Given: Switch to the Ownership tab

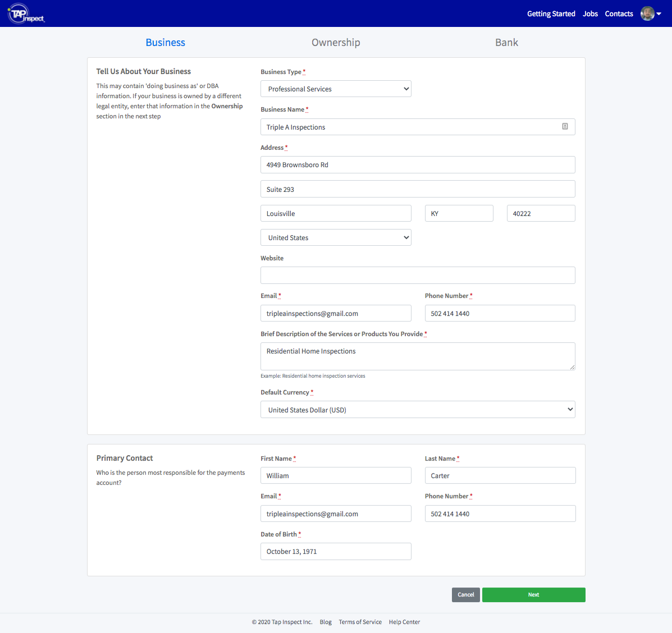Looking at the screenshot, I should [336, 43].
